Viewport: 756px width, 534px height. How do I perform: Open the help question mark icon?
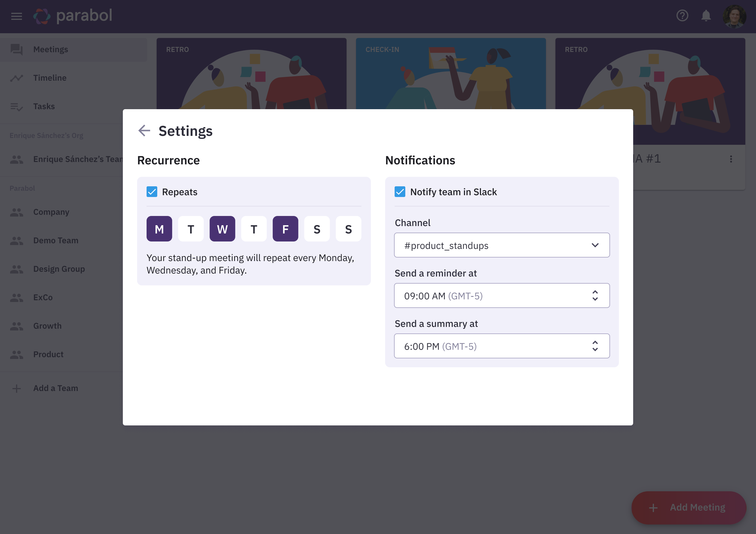pos(682,16)
